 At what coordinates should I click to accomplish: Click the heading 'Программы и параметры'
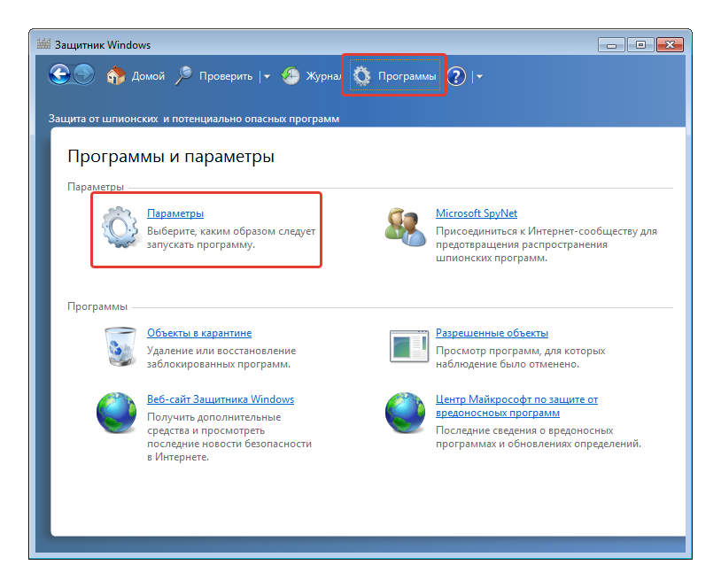pos(171,157)
